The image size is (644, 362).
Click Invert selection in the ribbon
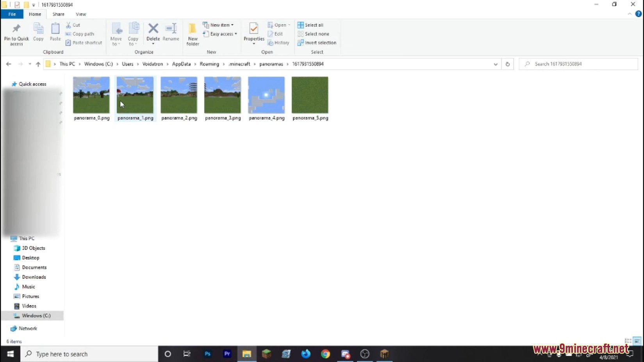[317, 43]
